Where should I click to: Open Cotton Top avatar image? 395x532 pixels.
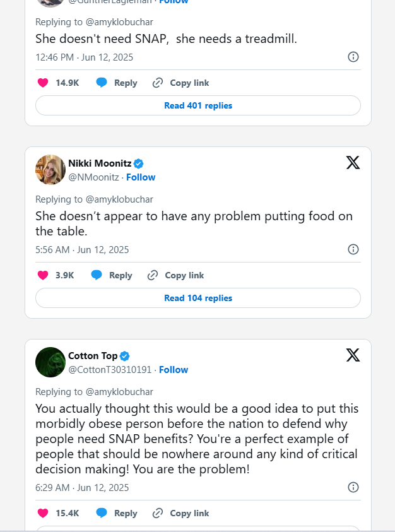pos(50,362)
